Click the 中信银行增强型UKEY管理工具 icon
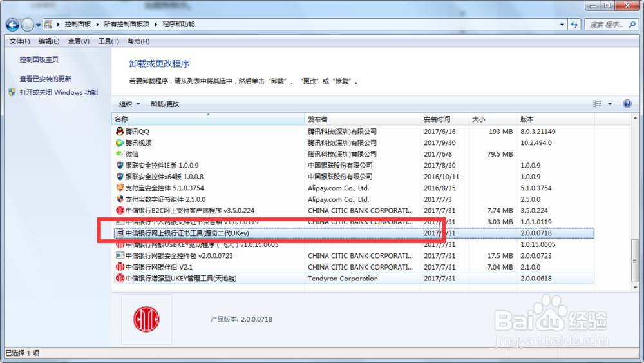644x363 pixels. [120, 279]
